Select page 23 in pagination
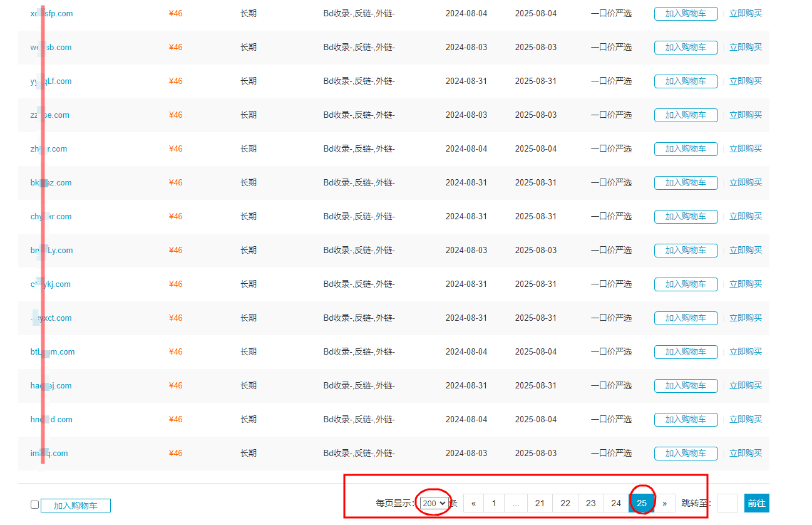The image size is (812, 525). pyautogui.click(x=591, y=503)
